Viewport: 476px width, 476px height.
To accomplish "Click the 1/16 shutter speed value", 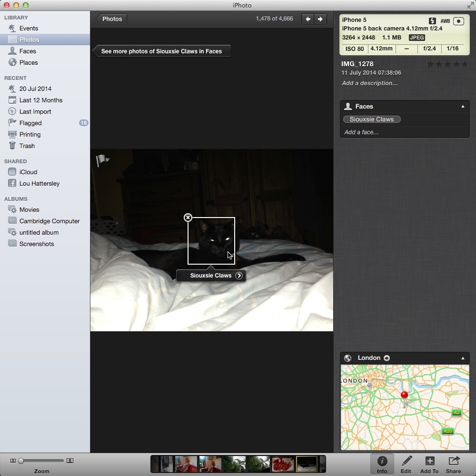I will click(452, 49).
